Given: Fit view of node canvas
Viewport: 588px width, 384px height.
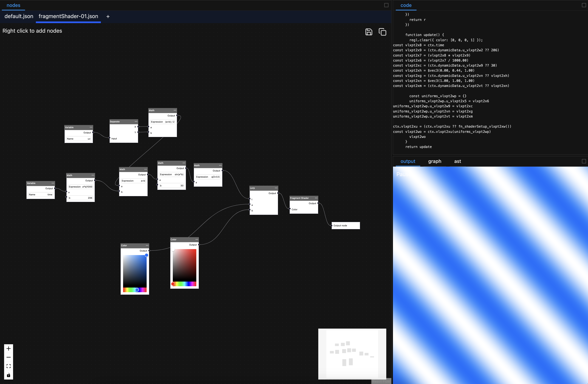Looking at the screenshot, I should [8, 366].
